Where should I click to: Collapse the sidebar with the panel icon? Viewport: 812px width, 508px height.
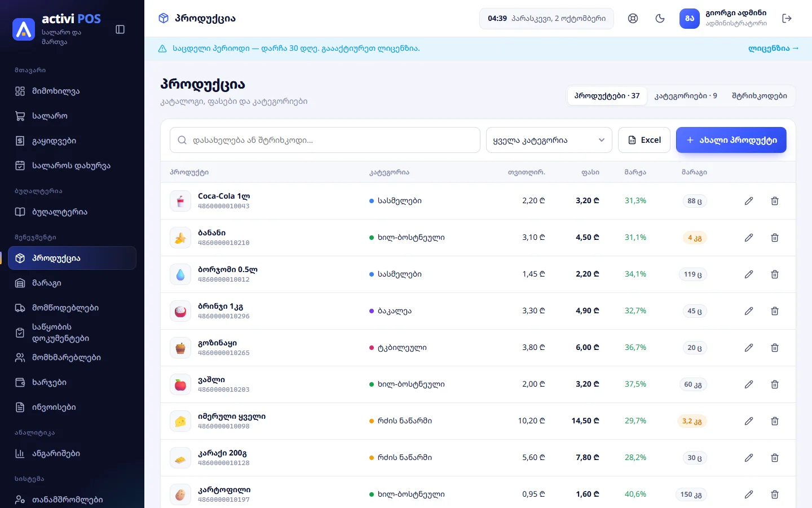(120, 29)
